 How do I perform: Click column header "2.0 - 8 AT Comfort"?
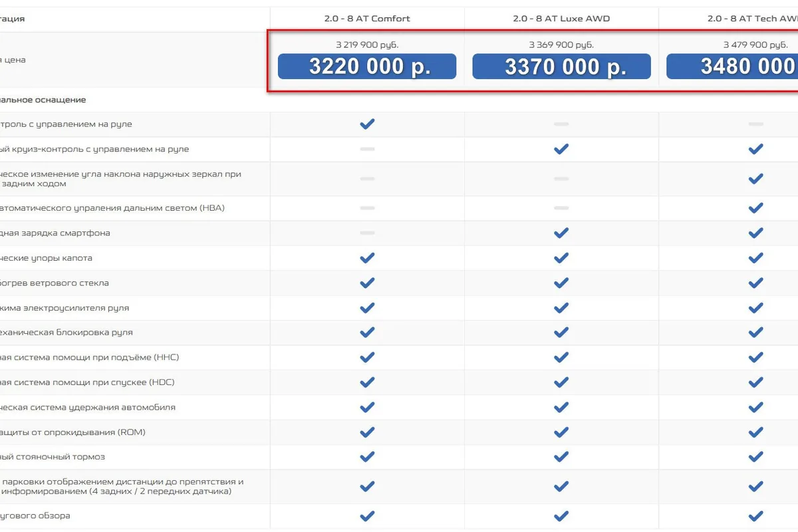pos(367,19)
